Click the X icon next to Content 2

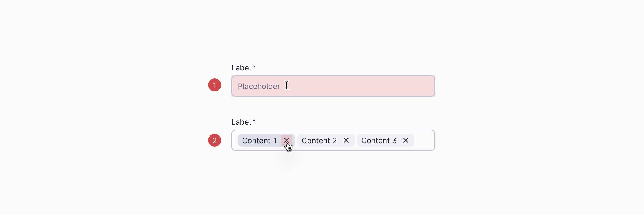point(346,140)
